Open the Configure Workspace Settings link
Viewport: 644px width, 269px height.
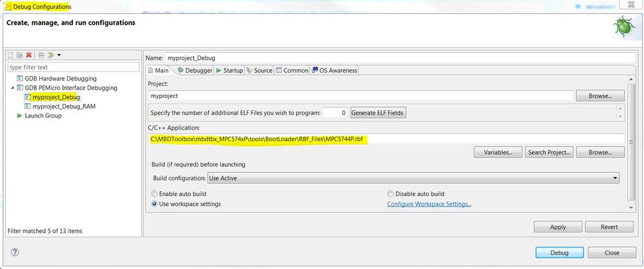tap(429, 204)
